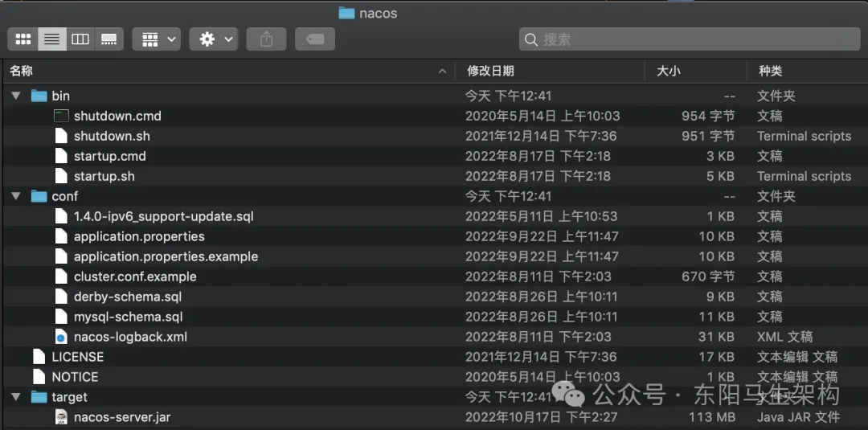Click the search field
The width and height of the screenshot is (868, 430).
690,39
